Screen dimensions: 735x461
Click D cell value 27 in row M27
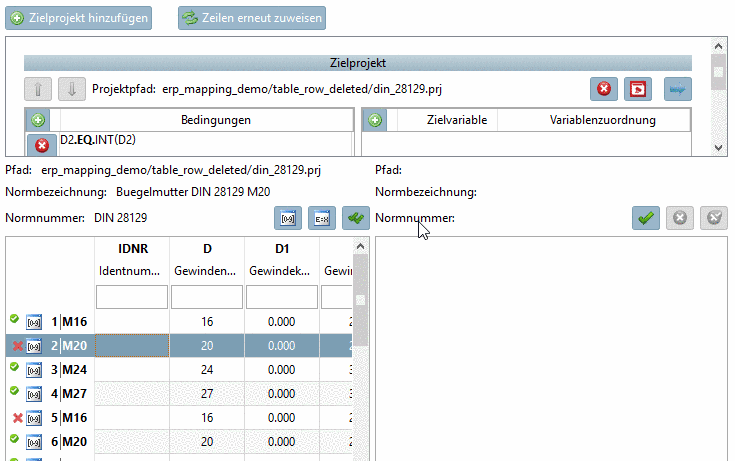pyautogui.click(x=207, y=393)
